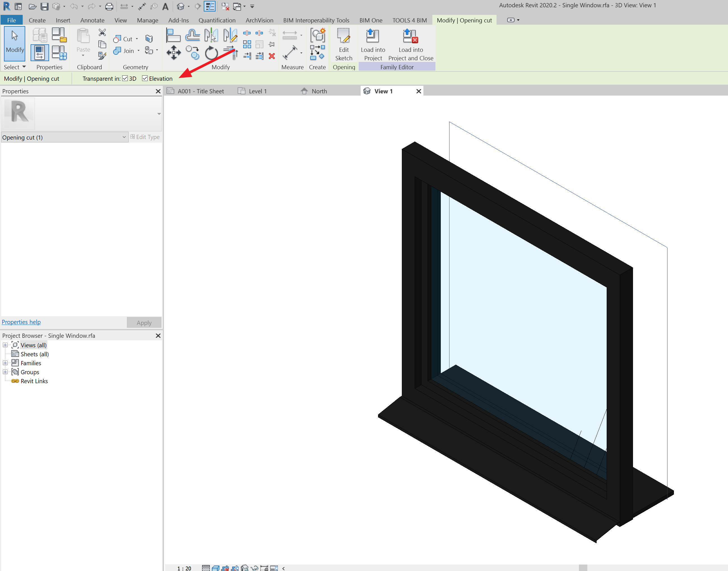Open the Opening cut type selector dropdown
The width and height of the screenshot is (728, 571).
coord(124,137)
